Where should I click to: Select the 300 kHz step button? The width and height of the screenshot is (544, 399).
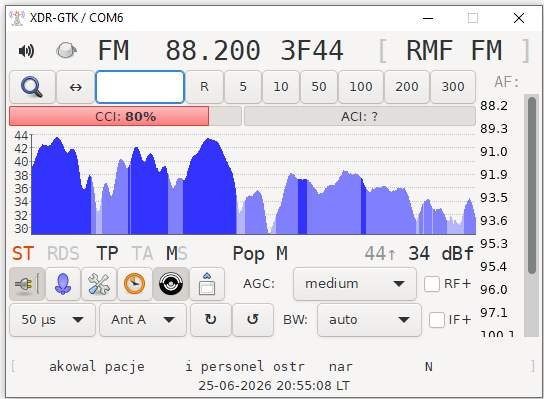click(x=453, y=87)
